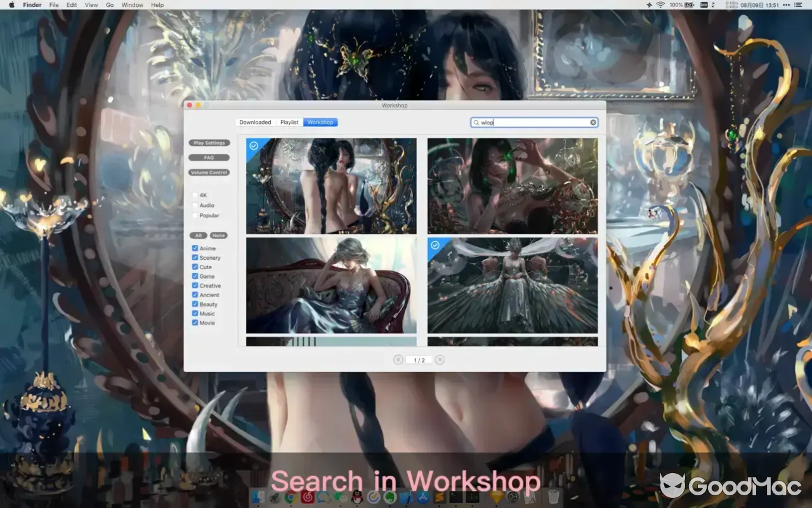Screen dimensions: 812x508
Task: Enable the 4K filter checkbox
Action: coord(195,194)
